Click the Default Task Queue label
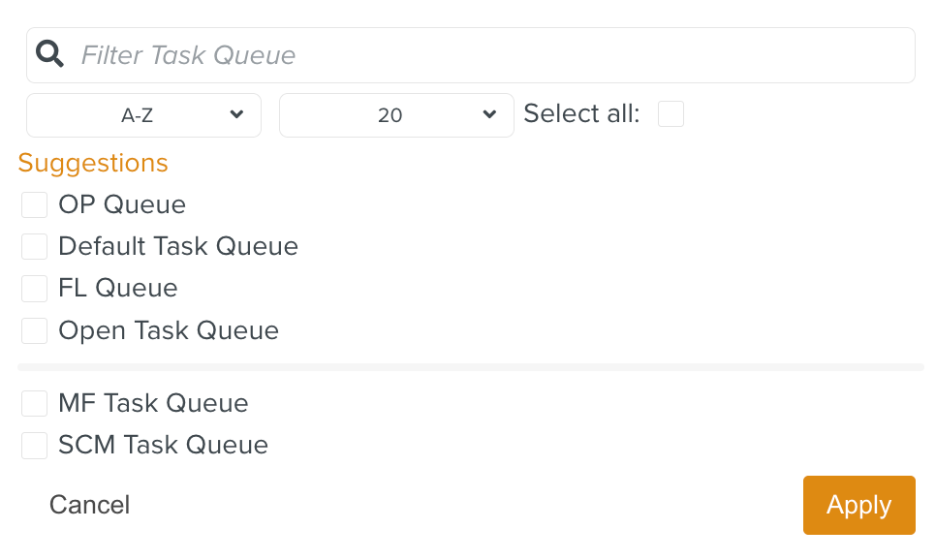This screenshot has width=936, height=560. [x=177, y=246]
